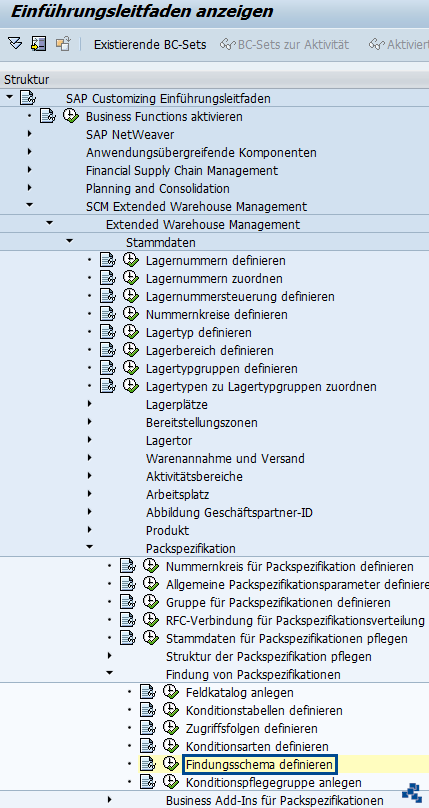
Task: Expand Anwendungsübergreifende Komponenten node
Action: (x=29, y=152)
